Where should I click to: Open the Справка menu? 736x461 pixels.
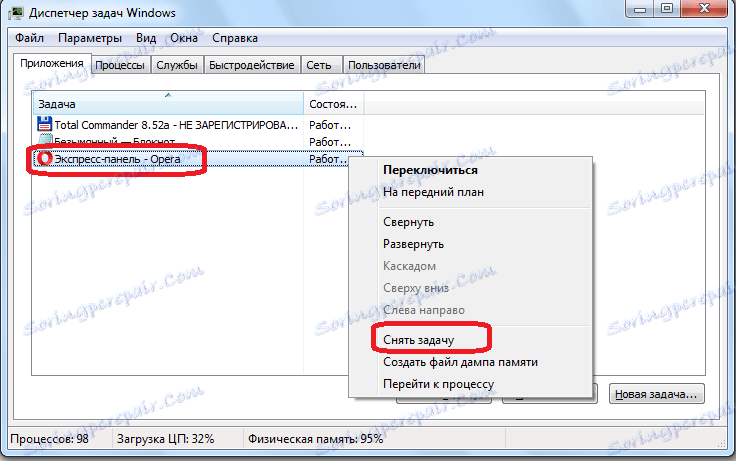(x=235, y=38)
